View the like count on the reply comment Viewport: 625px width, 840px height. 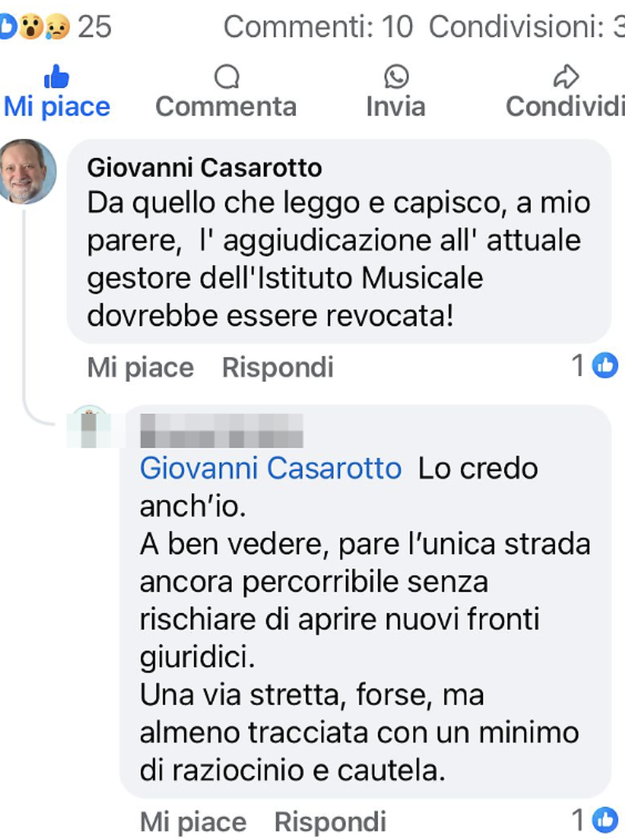coord(594,820)
